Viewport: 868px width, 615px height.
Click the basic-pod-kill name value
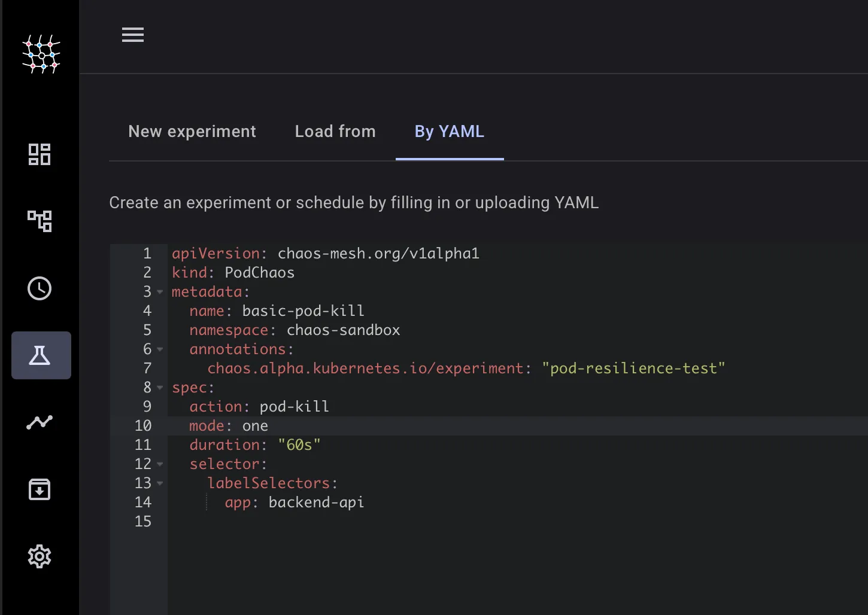[x=304, y=311]
